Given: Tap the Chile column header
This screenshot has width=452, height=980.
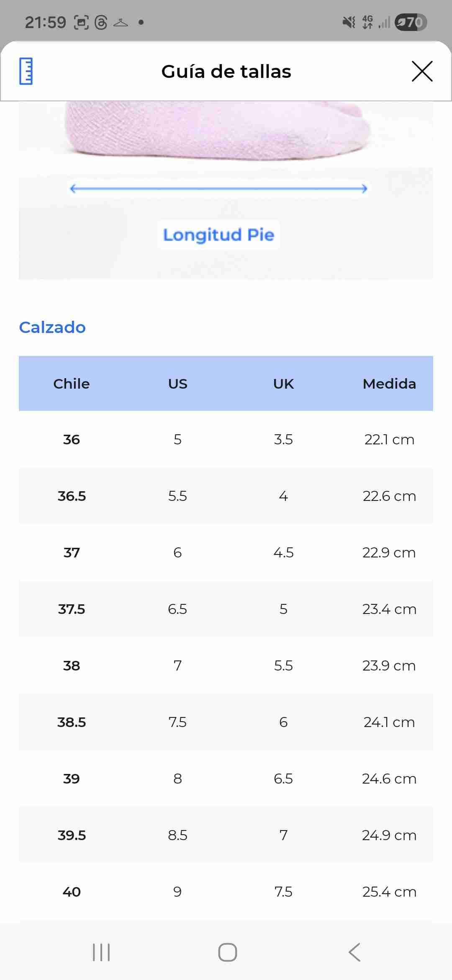Looking at the screenshot, I should pyautogui.click(x=72, y=384).
